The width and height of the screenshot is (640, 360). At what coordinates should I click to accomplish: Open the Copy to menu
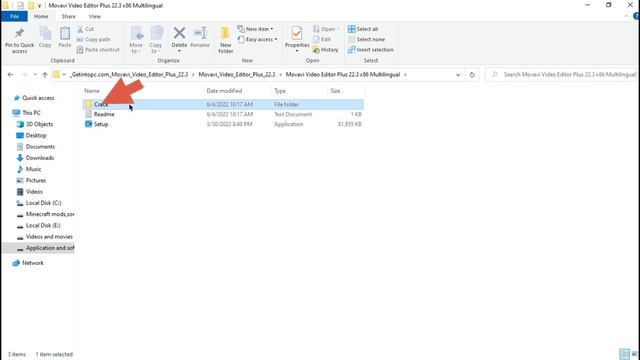pyautogui.click(x=156, y=40)
